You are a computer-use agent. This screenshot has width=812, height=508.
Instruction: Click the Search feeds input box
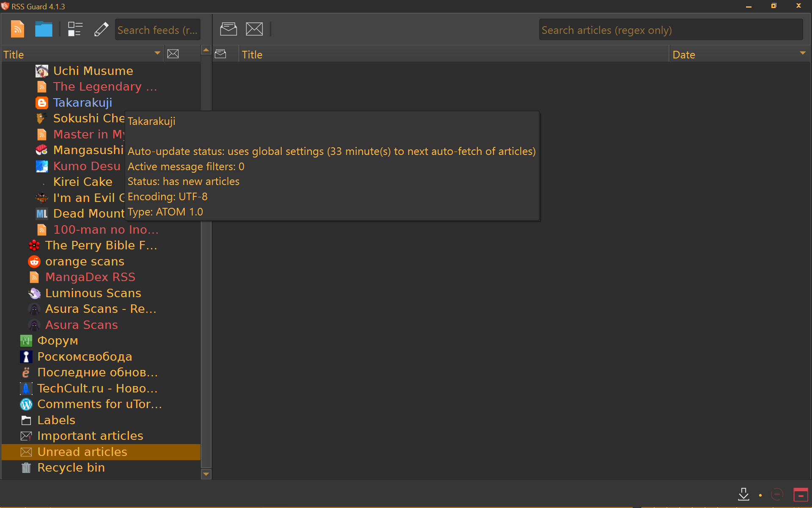pos(157,30)
